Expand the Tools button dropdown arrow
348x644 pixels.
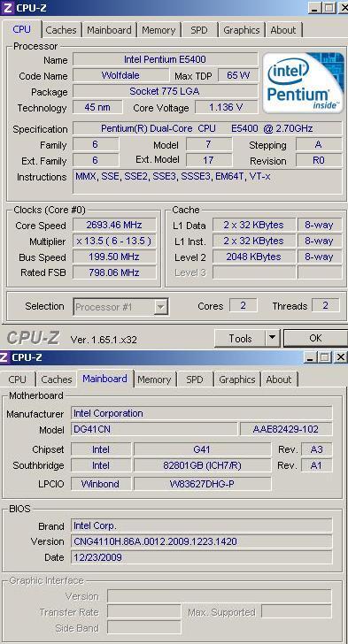pos(273,339)
